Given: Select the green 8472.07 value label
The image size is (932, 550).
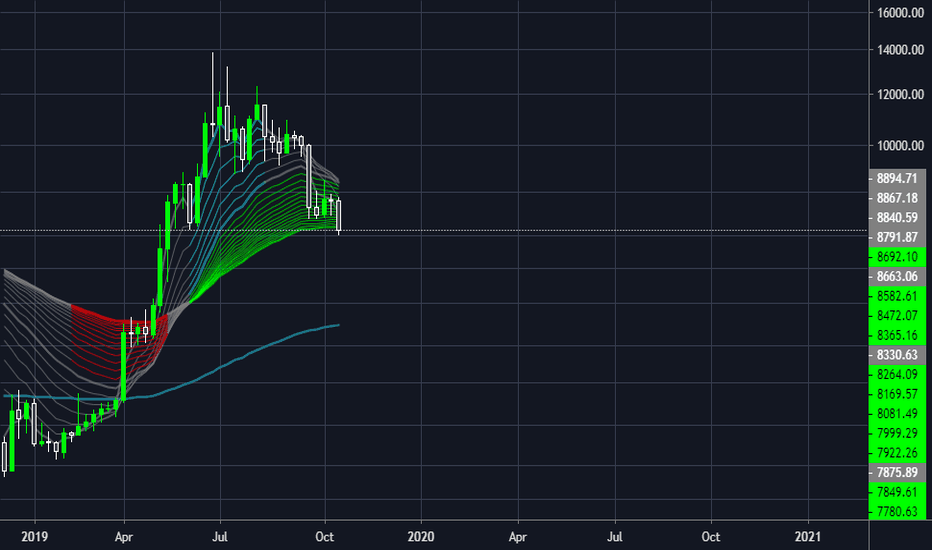Looking at the screenshot, I should pyautogui.click(x=897, y=316).
